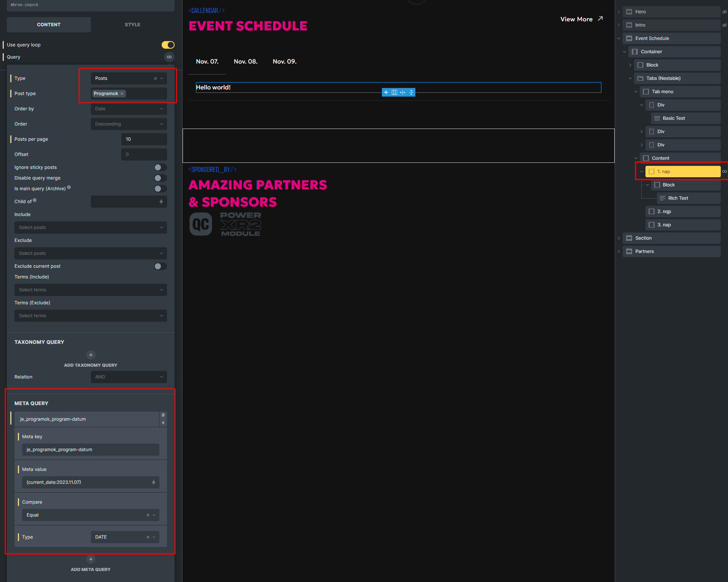Delete the je_programok_program-datum meta query

pyautogui.click(x=163, y=423)
